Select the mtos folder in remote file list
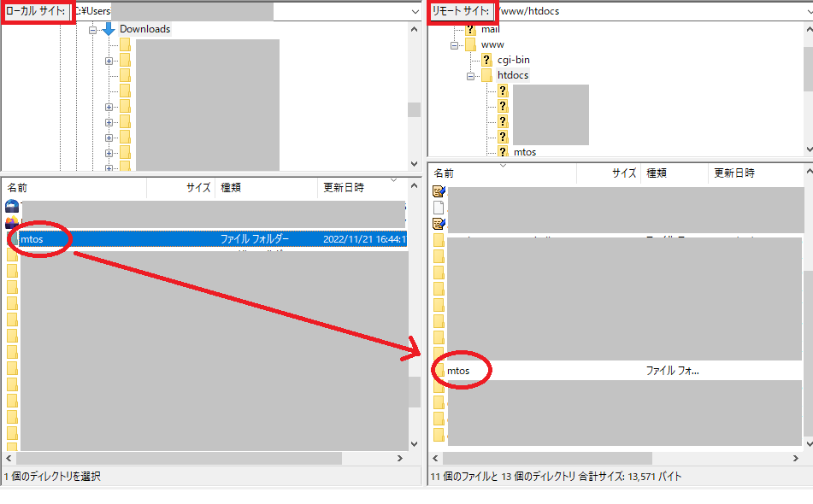Viewport: 813px width, 504px height. [x=458, y=371]
